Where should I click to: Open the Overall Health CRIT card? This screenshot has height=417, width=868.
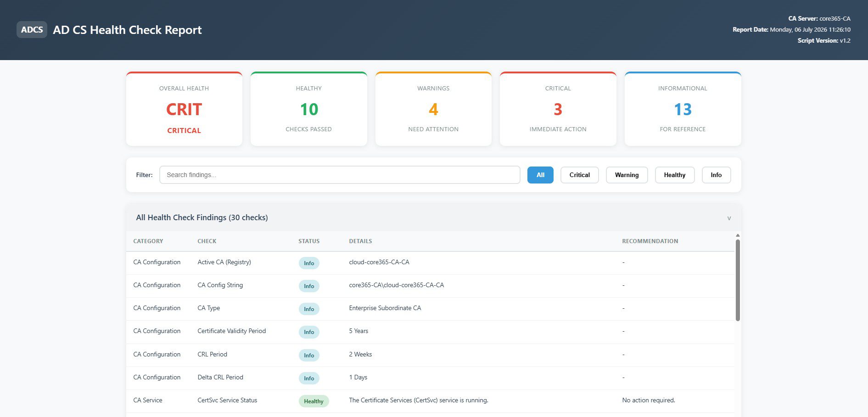tap(184, 109)
